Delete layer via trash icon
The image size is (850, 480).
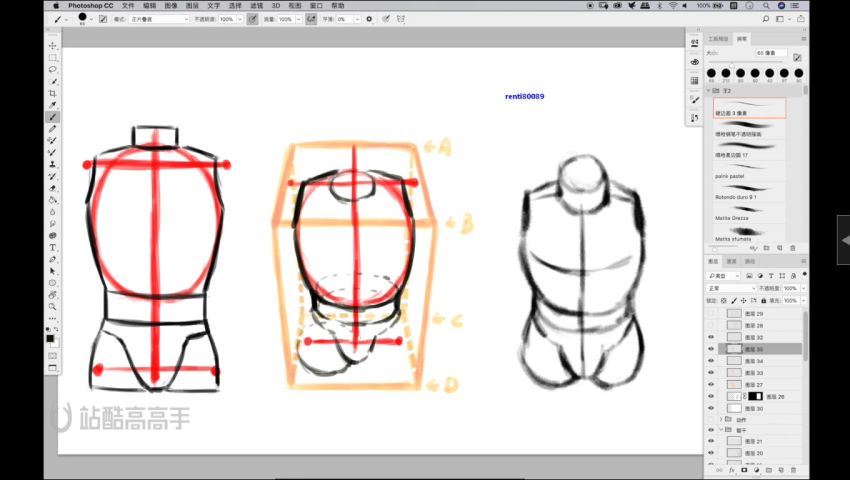(793, 470)
